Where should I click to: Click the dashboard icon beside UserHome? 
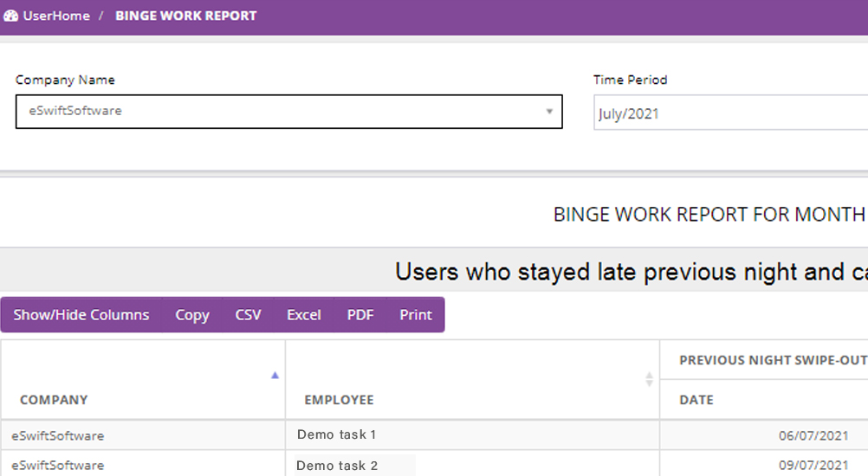pos(11,16)
